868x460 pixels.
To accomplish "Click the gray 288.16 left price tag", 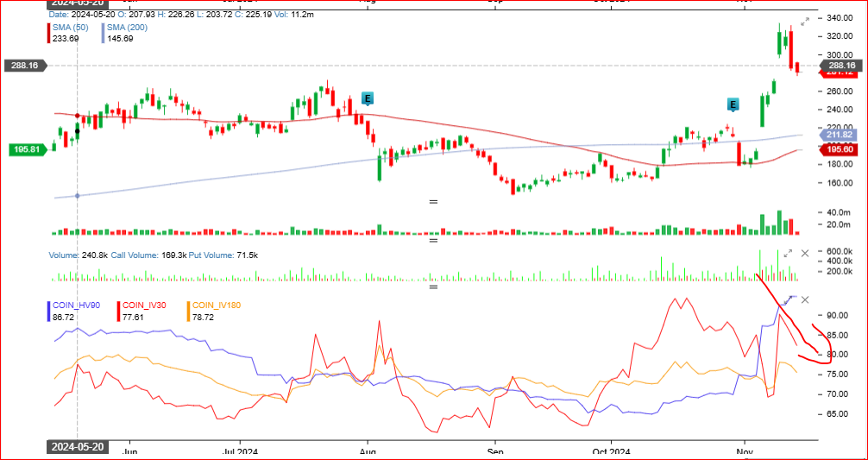I will 26,66.
